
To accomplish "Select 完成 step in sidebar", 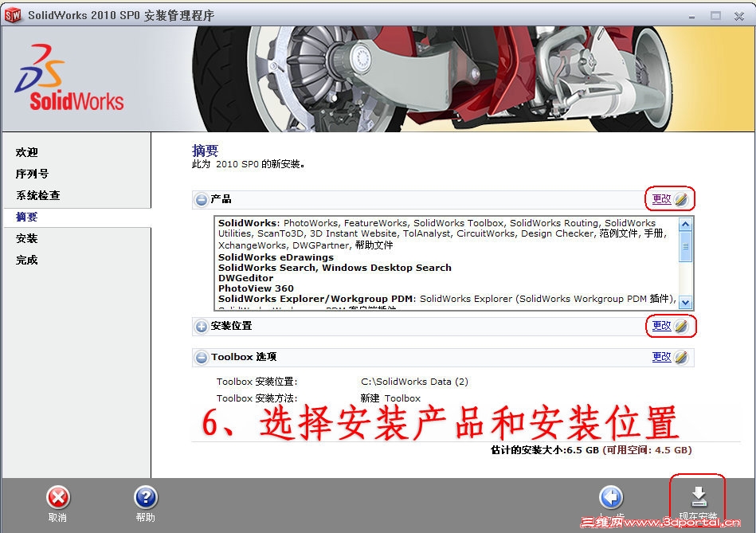I will (26, 260).
